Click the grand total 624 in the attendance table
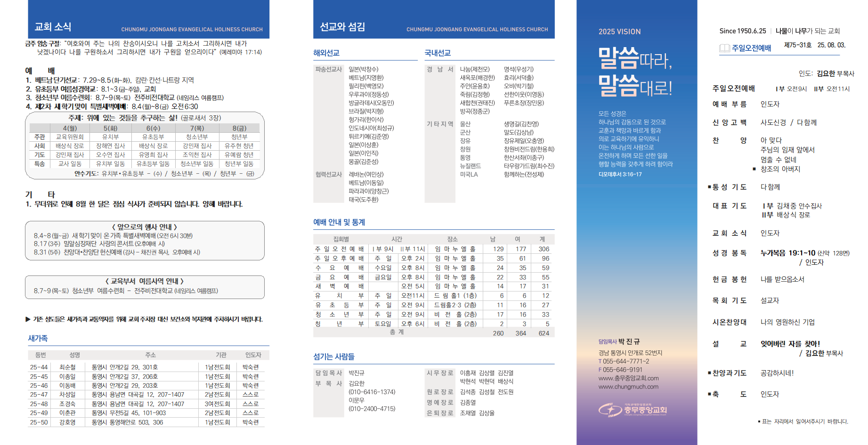 544,333
